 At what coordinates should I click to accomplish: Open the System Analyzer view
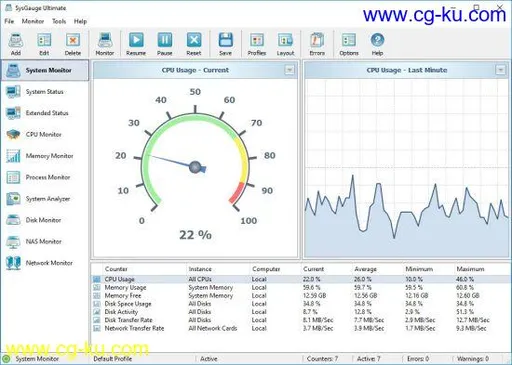[45, 199]
